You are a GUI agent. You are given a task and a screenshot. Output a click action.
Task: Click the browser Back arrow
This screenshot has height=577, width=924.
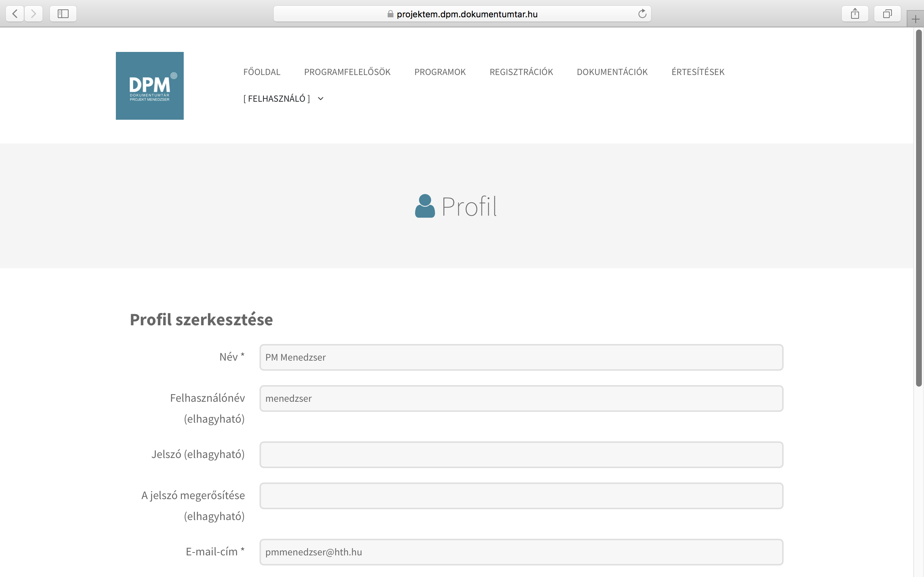click(x=15, y=14)
